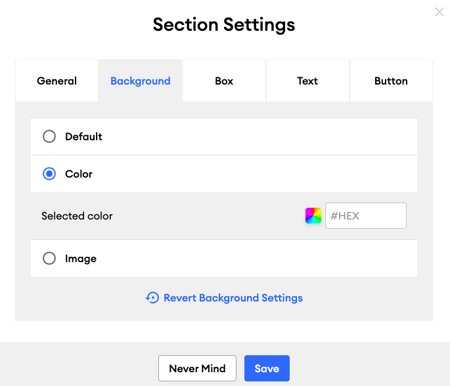Click the Section Settings title heading
This screenshot has width=450, height=386.
click(x=224, y=25)
